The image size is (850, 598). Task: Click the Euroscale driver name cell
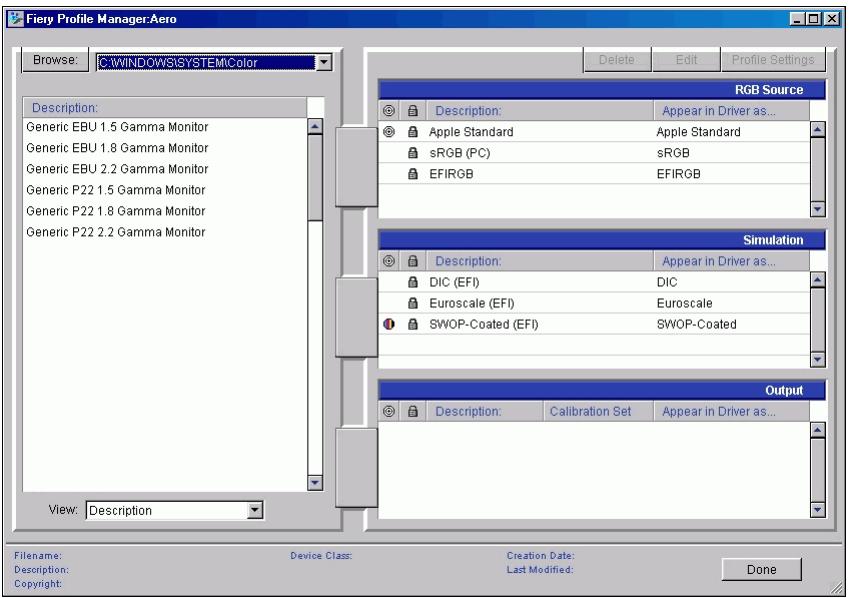point(685,303)
